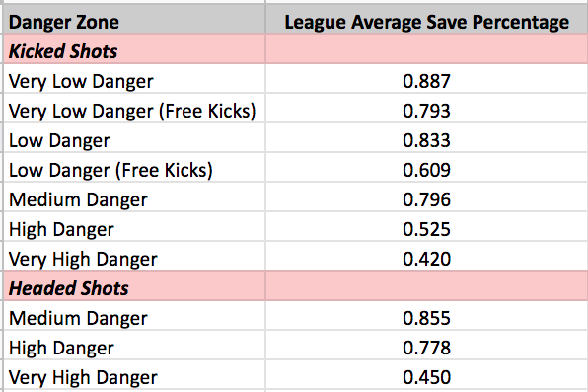Select the Danger Zone header cell
The height and width of the screenshot is (392, 588).
[x=134, y=21]
